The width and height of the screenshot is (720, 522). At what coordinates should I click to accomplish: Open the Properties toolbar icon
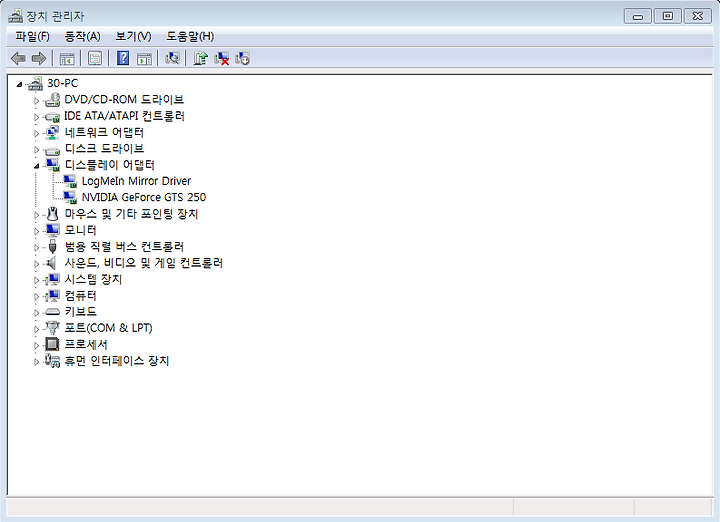(x=95, y=58)
